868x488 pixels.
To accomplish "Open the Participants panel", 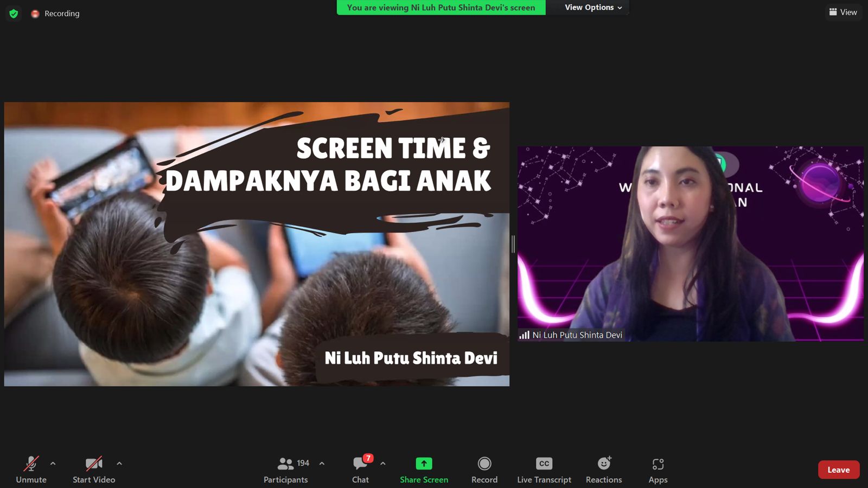I will click(x=285, y=470).
